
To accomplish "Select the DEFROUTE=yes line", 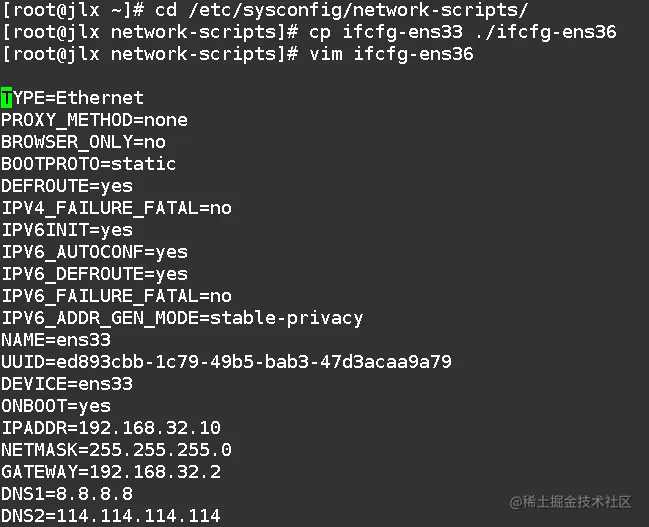I will tap(66, 186).
